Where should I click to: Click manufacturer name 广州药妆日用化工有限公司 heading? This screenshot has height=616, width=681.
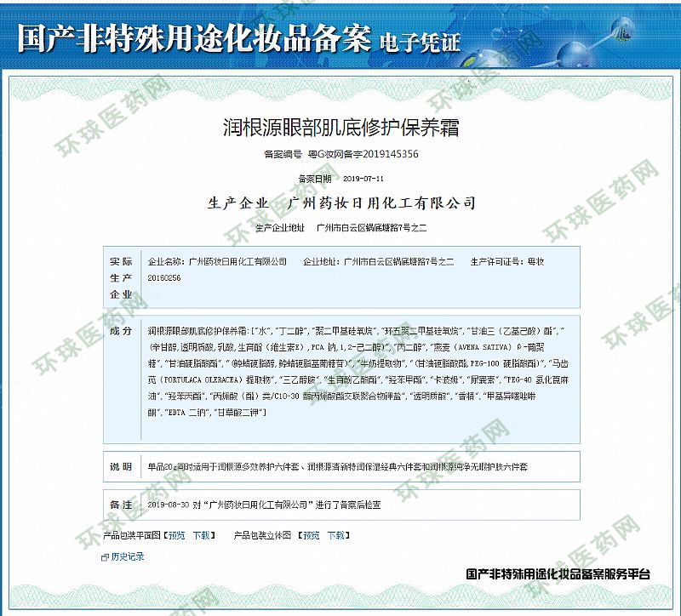(382, 203)
